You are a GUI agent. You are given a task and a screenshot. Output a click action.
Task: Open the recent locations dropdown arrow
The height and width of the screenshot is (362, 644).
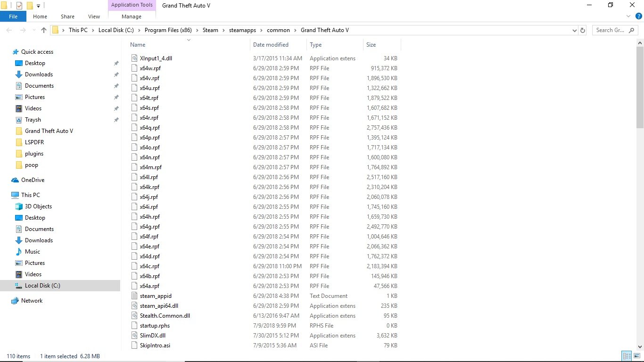coord(34,30)
